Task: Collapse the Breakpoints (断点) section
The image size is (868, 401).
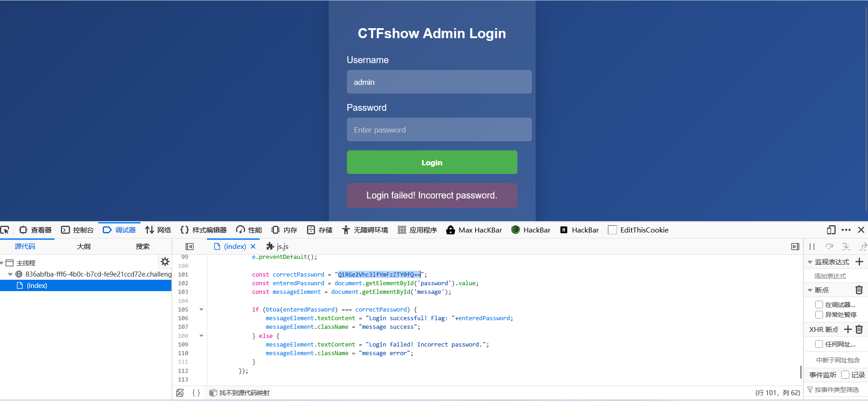Action: (x=810, y=290)
